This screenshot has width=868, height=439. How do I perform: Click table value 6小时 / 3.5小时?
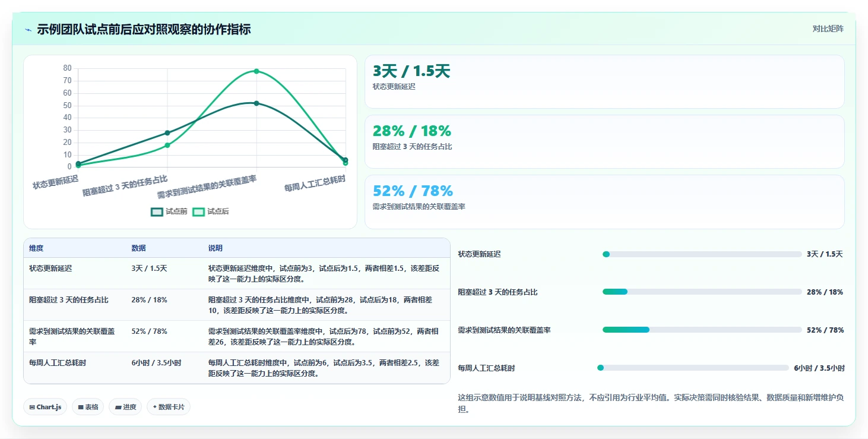pos(156,362)
